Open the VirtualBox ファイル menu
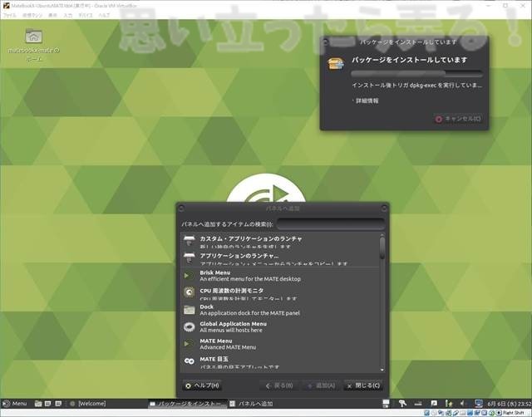The width and height of the screenshot is (532, 417). [x=9, y=15]
